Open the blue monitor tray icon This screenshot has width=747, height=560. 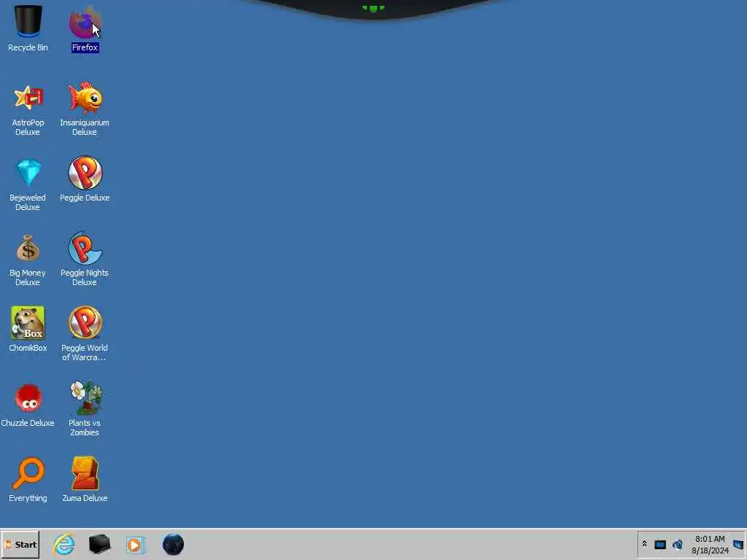[x=659, y=544]
